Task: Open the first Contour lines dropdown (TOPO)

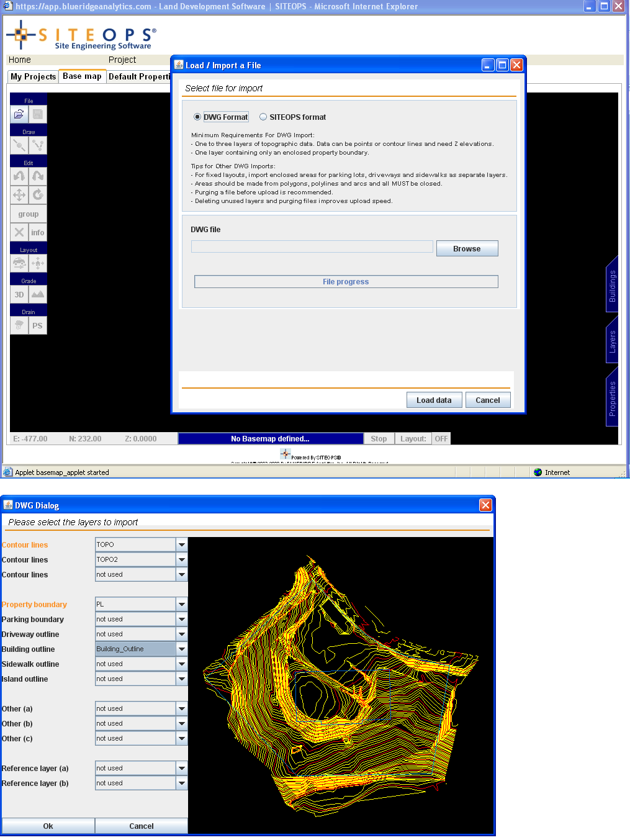Action: point(182,544)
